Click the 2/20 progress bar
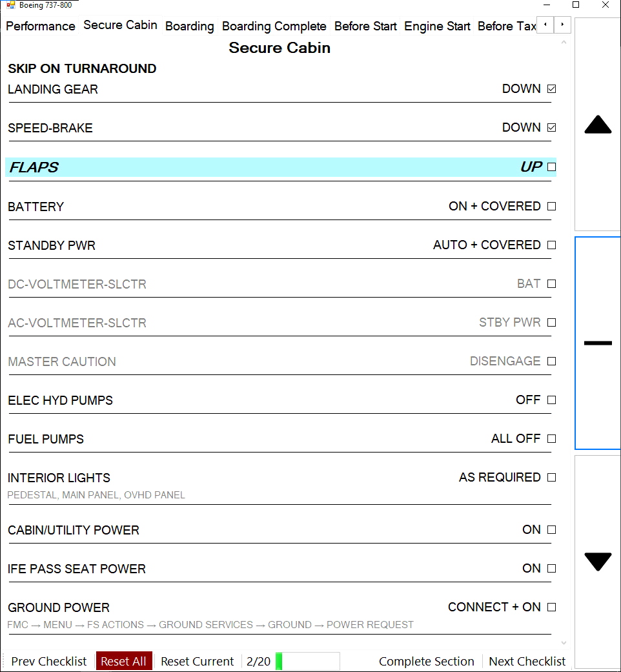This screenshot has width=621, height=672. tap(309, 661)
